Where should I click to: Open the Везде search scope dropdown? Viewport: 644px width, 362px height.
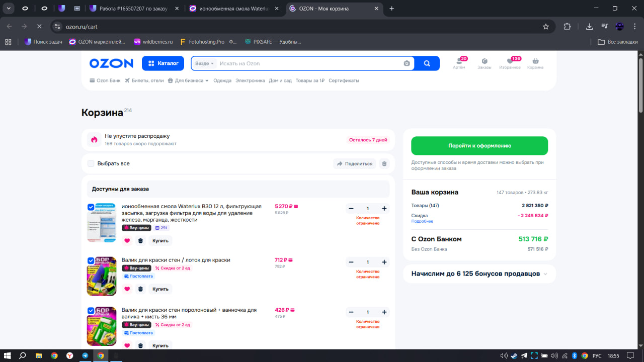click(204, 63)
